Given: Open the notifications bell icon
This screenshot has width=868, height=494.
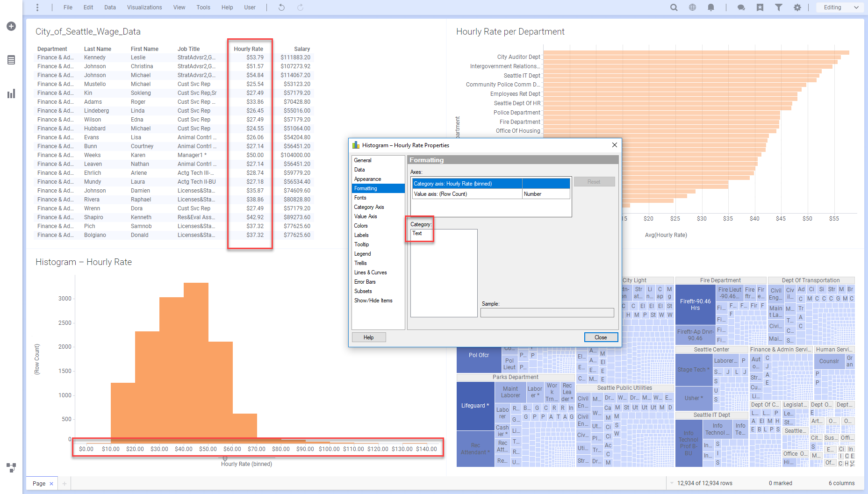Looking at the screenshot, I should (711, 7).
